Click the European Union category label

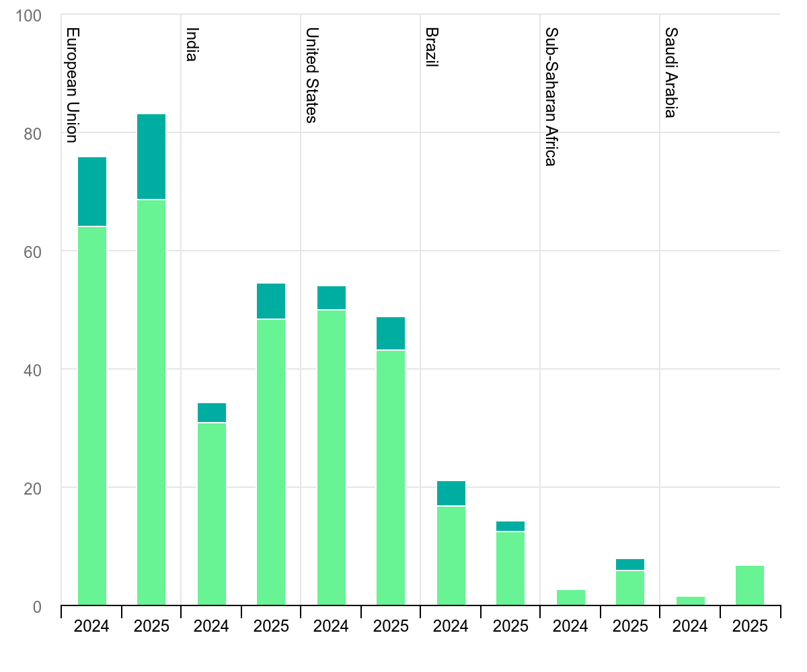pos(73,85)
